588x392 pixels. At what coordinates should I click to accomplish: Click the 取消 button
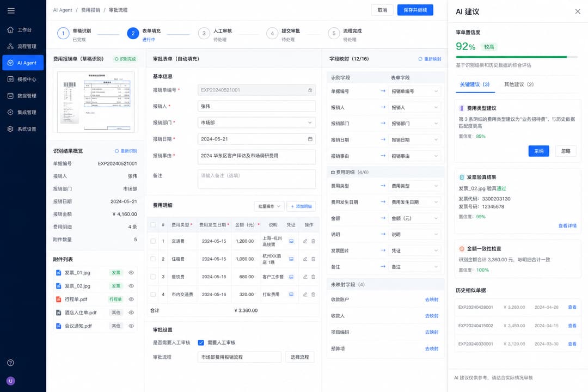pyautogui.click(x=382, y=10)
